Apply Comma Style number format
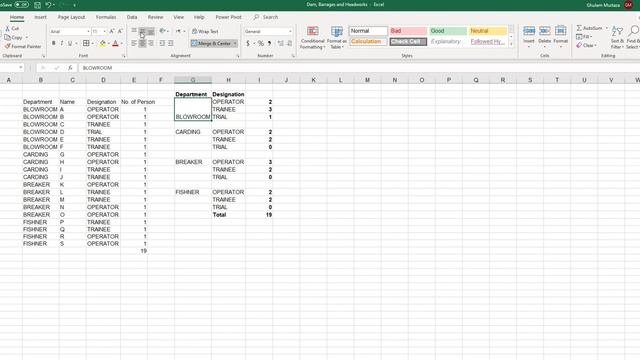 pos(269,43)
